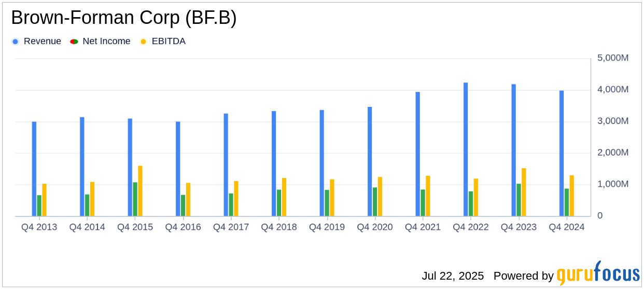Click the Q4 2016 axis label
The width and height of the screenshot is (644, 289).
coord(183,227)
